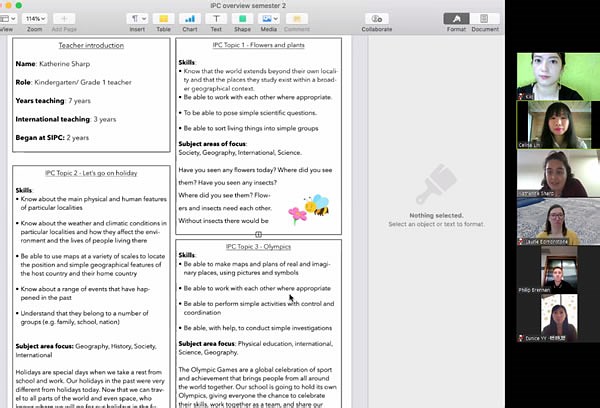Select Eunice's video tile at bottom
The image size is (600, 408).
(558, 318)
